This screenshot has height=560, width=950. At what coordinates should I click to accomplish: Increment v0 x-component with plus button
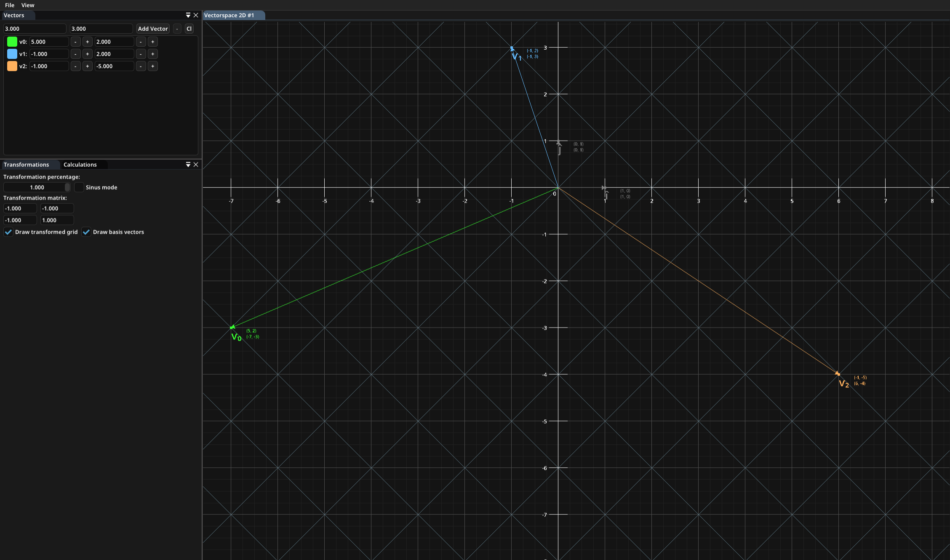click(87, 42)
